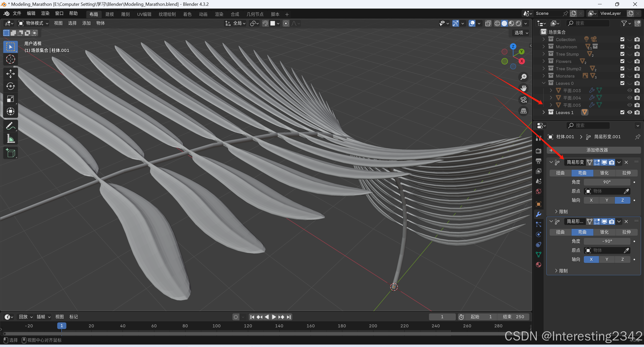Activate the Annotate pencil tool

tap(10, 126)
